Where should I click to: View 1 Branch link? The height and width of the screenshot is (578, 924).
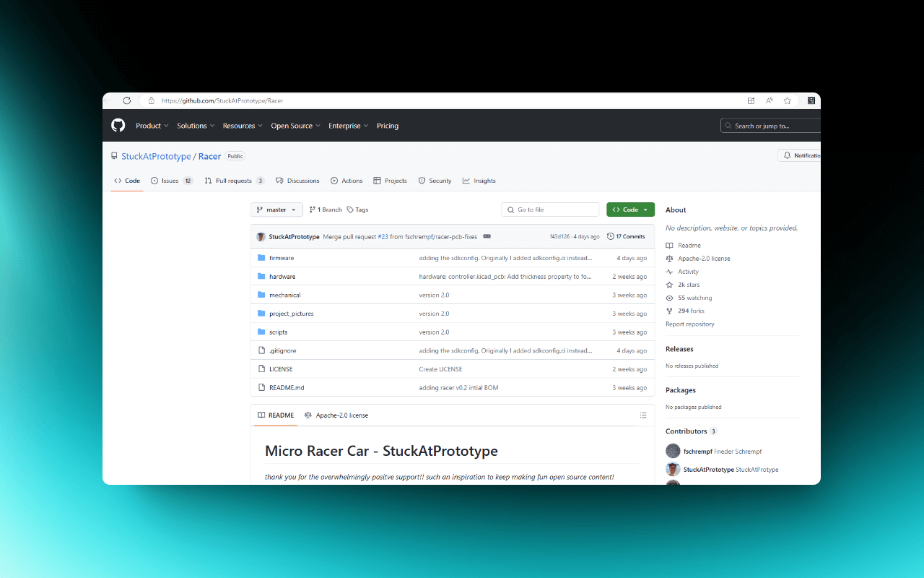(326, 210)
